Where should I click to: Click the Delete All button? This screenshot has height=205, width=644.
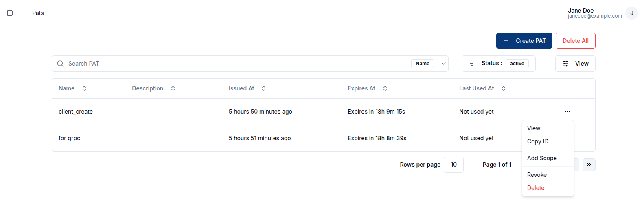tap(575, 41)
